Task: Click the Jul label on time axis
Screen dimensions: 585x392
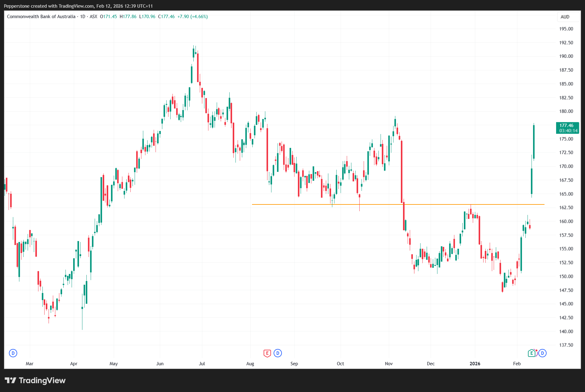Action: pyautogui.click(x=202, y=364)
